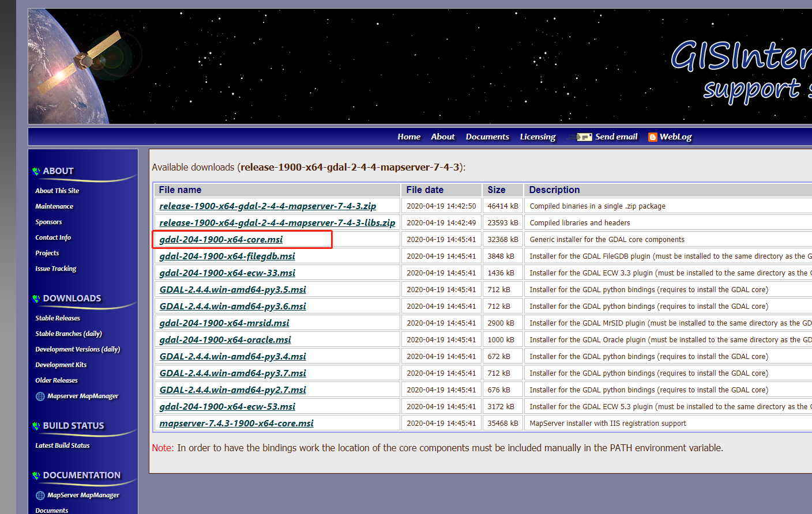The width and height of the screenshot is (812, 514).
Task: Download gdal-204-1900-x64-ecw-53.msi plugin
Action: pos(227,406)
